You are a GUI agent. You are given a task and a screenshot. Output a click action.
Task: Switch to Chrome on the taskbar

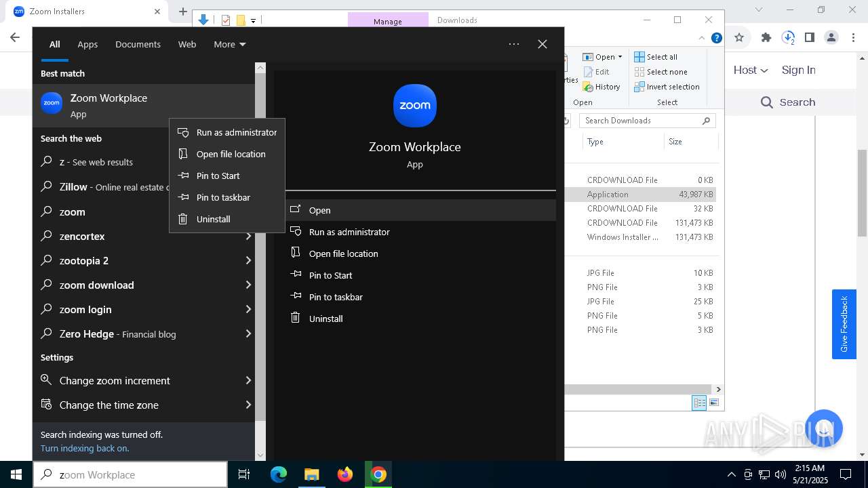[x=378, y=474]
